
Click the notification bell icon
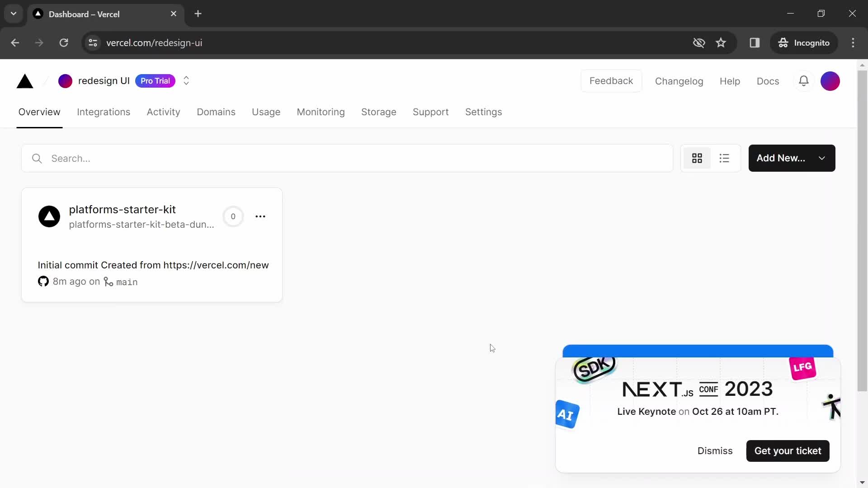(x=804, y=81)
